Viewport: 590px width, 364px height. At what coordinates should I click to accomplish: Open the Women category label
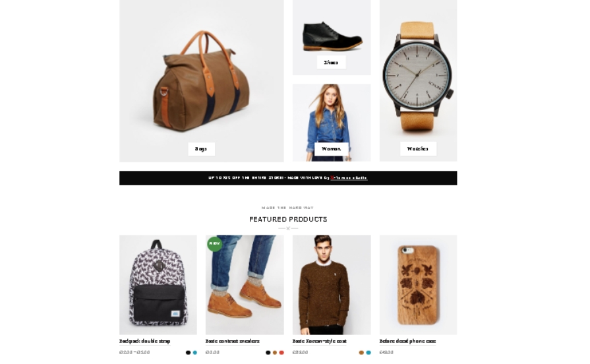click(x=331, y=149)
